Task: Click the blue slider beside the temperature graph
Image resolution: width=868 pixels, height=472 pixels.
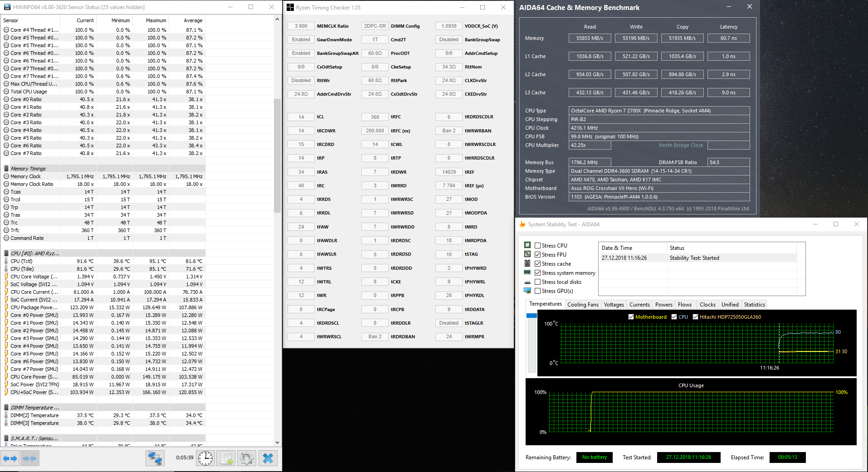Action: click(x=532, y=316)
